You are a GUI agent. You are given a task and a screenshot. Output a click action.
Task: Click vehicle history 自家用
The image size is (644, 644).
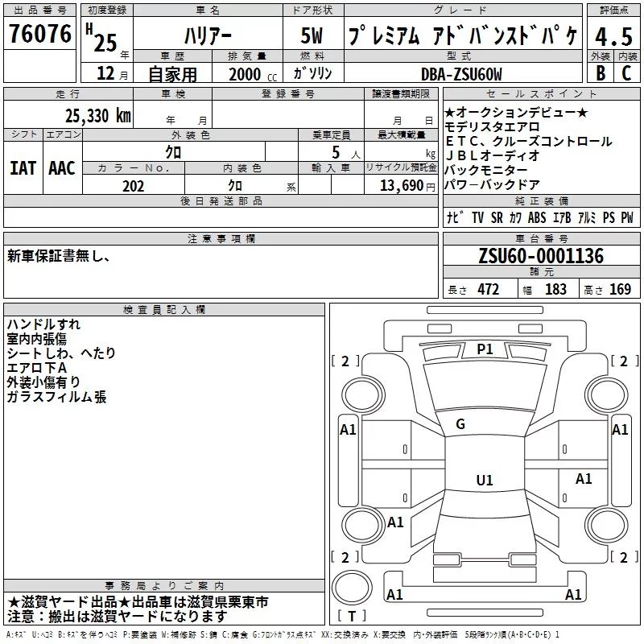click(172, 74)
